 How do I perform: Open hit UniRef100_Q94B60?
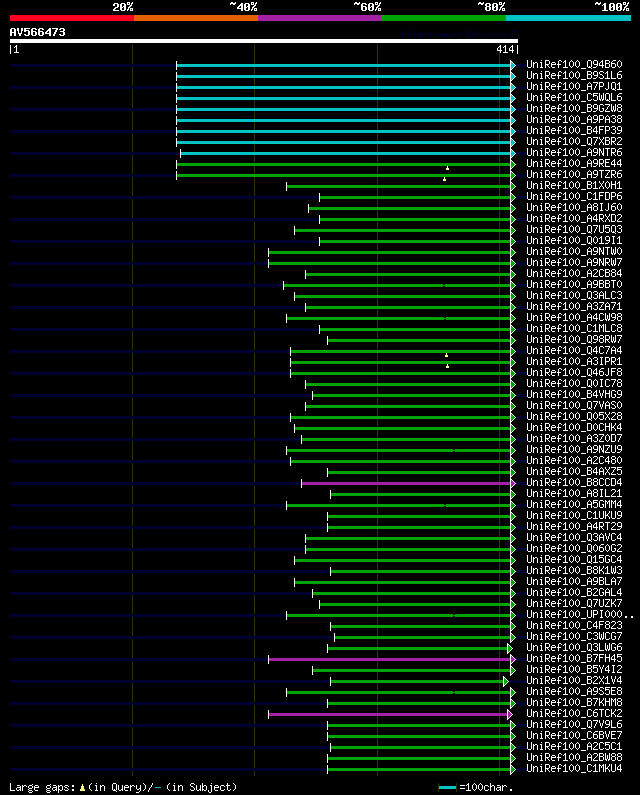[574, 64]
